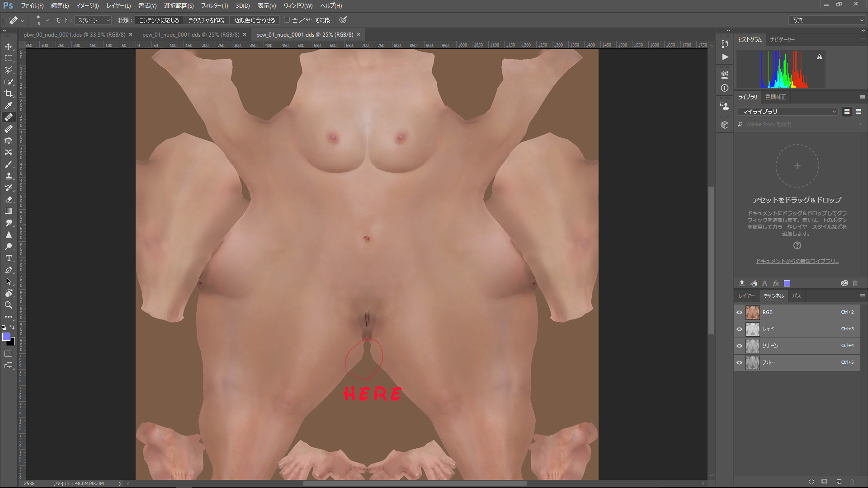Click the Creative Cloud sync icon
Screen dimensions: 868x488
click(844, 283)
